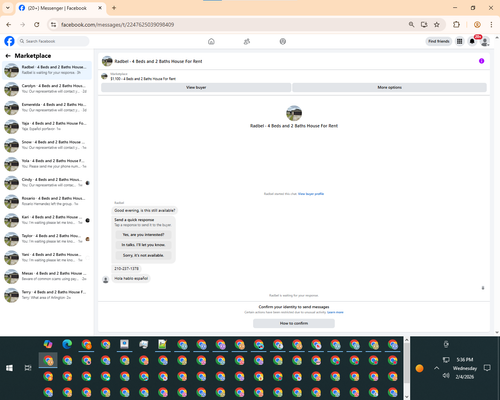Viewport: 500px width, 400px height.
Task: Open the Taylor conversation
Action: tap(47, 238)
